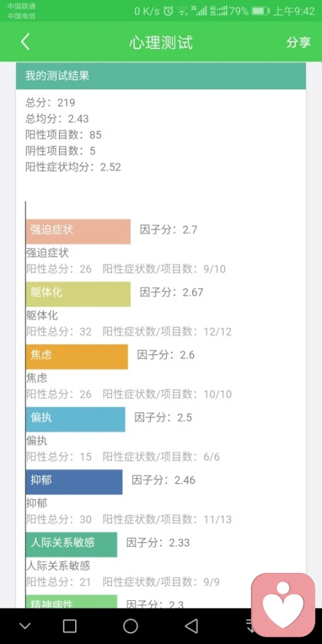Tap the 因子分：2.7 label
The width and height of the screenshot is (322, 644).
pyautogui.click(x=168, y=229)
